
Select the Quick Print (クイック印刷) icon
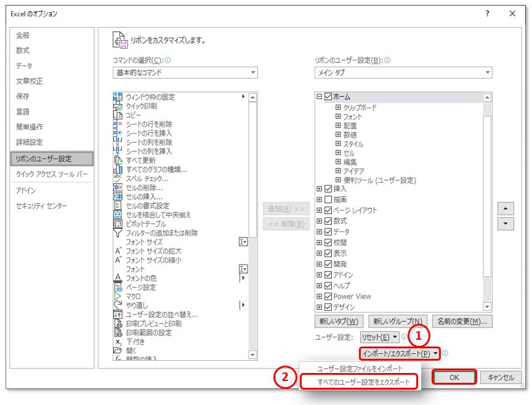[118, 106]
